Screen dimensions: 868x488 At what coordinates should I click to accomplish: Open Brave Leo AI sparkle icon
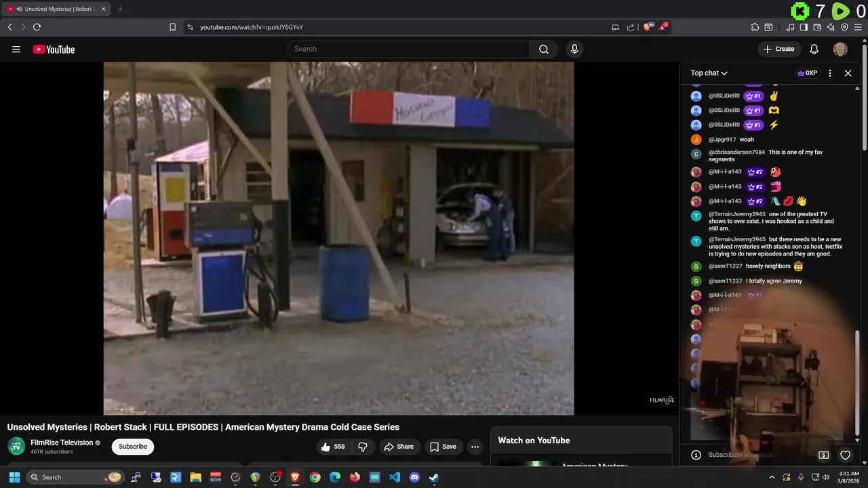pyautogui.click(x=831, y=27)
